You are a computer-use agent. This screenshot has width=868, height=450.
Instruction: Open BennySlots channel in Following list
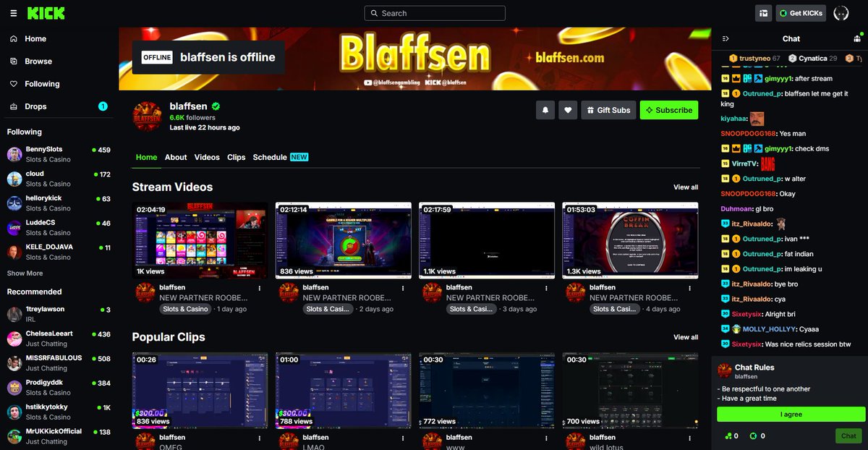click(59, 154)
